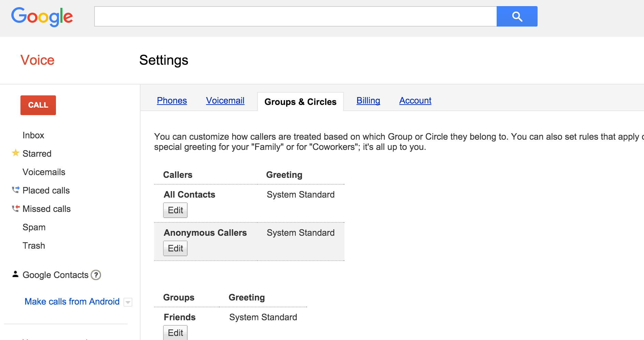644x340 pixels.
Task: Open the Inbox folder in sidebar
Action: [33, 135]
